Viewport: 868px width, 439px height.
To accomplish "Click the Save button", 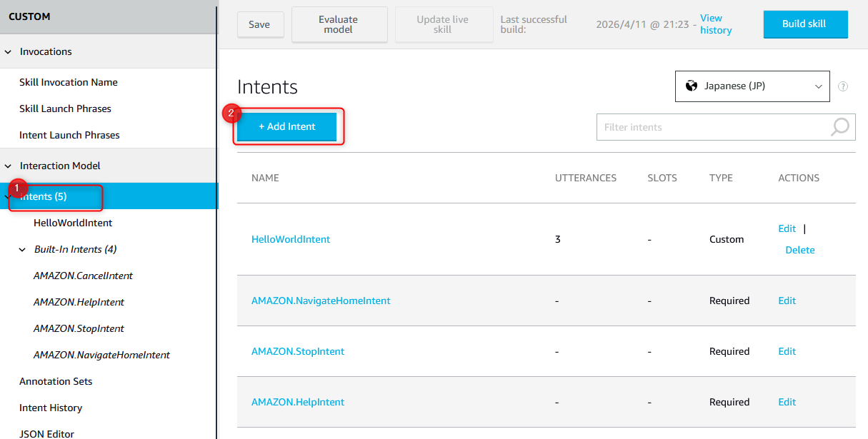I will [259, 25].
